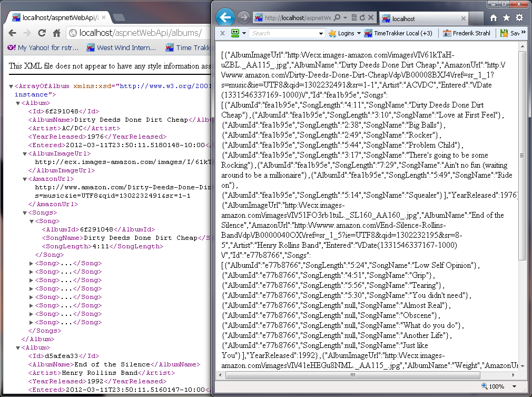Collapse the ArrayOfAlbum root XML node
This screenshot has height=397, width=532.
pos(12,86)
